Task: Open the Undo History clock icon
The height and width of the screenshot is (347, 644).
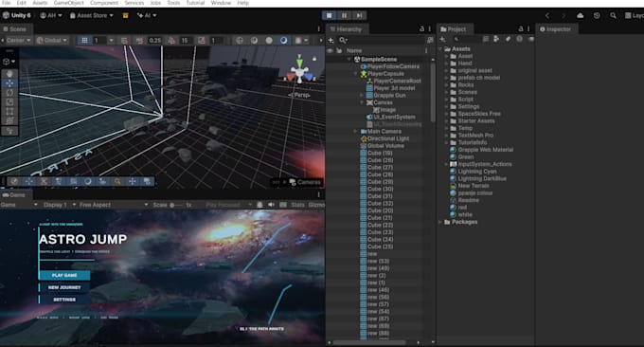Action: click(x=597, y=15)
